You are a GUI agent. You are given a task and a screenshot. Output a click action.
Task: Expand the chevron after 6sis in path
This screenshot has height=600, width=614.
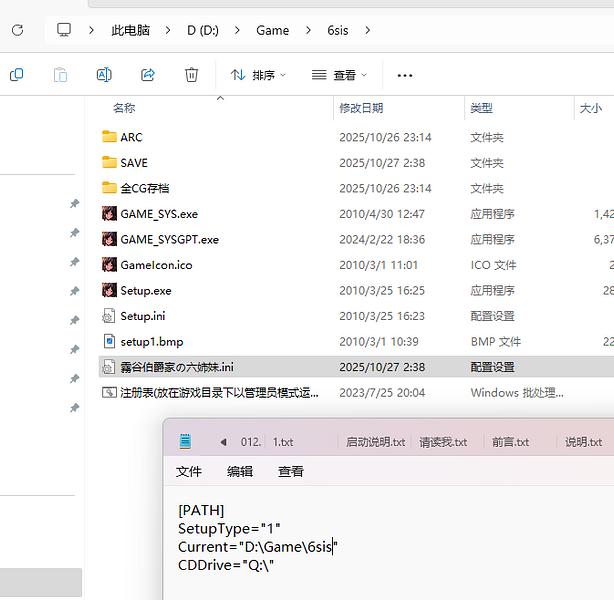368,30
